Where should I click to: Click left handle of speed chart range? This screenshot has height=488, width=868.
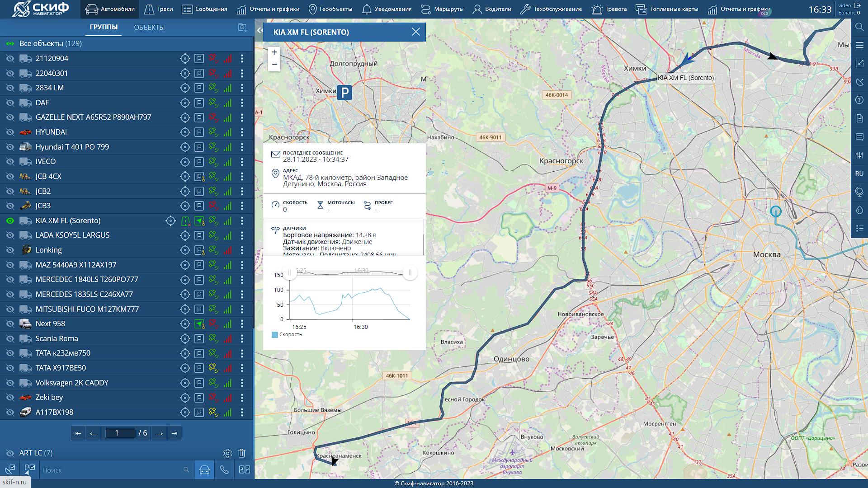(x=289, y=272)
